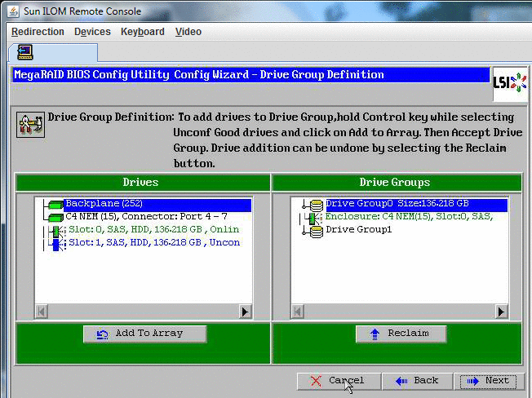The width and height of the screenshot is (532, 398).
Task: Click the Backplane (252) enclosure icon
Action: [55, 205]
